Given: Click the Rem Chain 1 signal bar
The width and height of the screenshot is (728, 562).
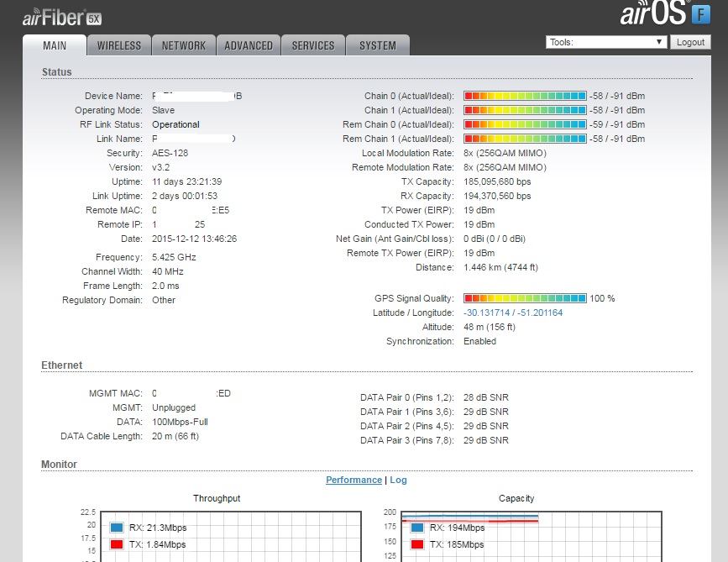Looking at the screenshot, I should pos(525,139).
